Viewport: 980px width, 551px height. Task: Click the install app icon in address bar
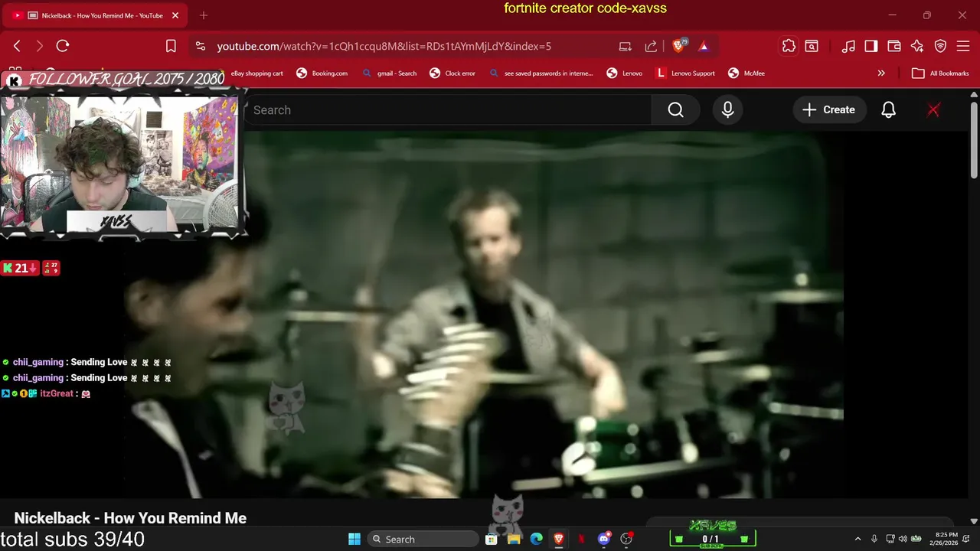pos(626,46)
